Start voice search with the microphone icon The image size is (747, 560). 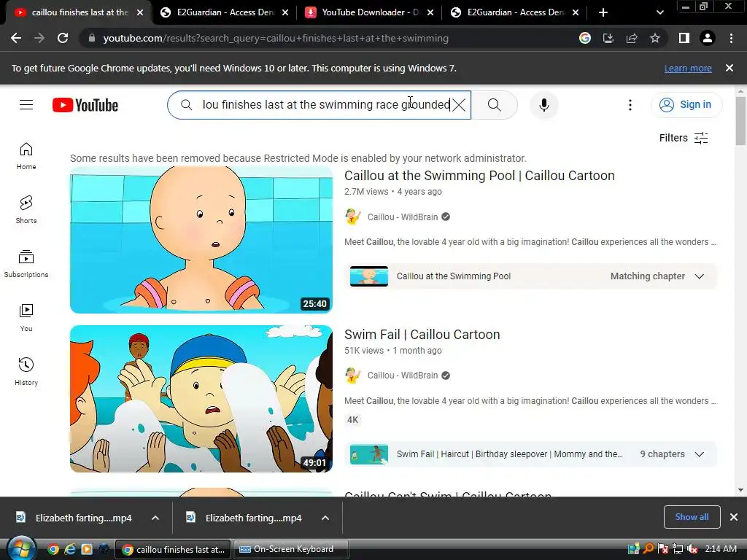pos(544,105)
